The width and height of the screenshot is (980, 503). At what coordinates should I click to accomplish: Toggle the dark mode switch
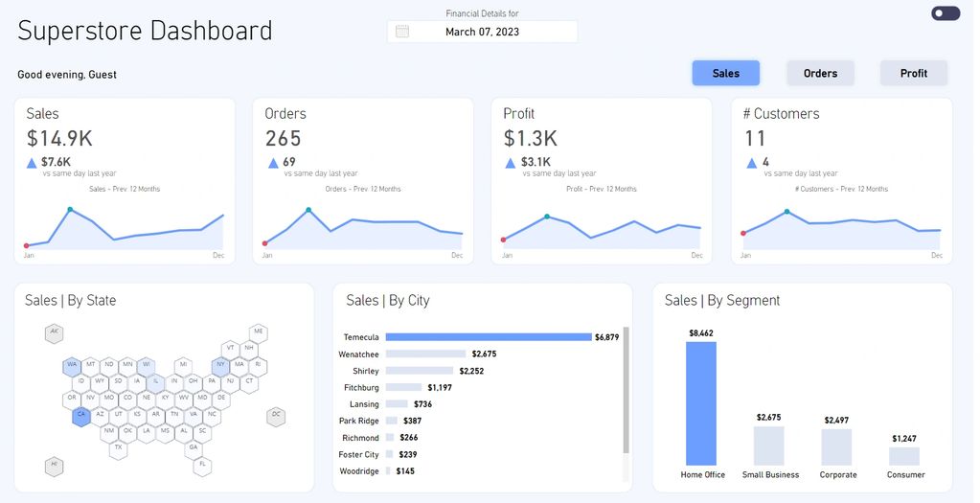click(945, 13)
